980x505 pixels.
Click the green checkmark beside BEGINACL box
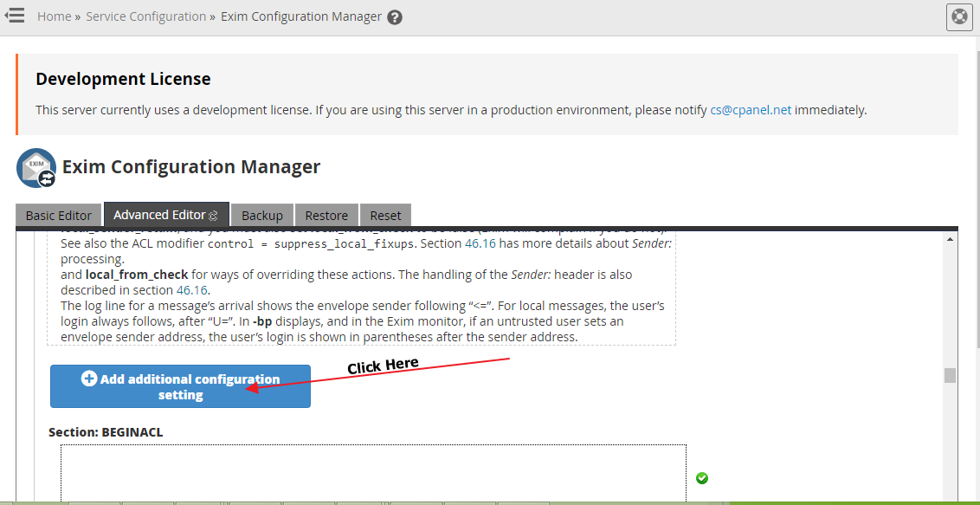[x=702, y=478]
